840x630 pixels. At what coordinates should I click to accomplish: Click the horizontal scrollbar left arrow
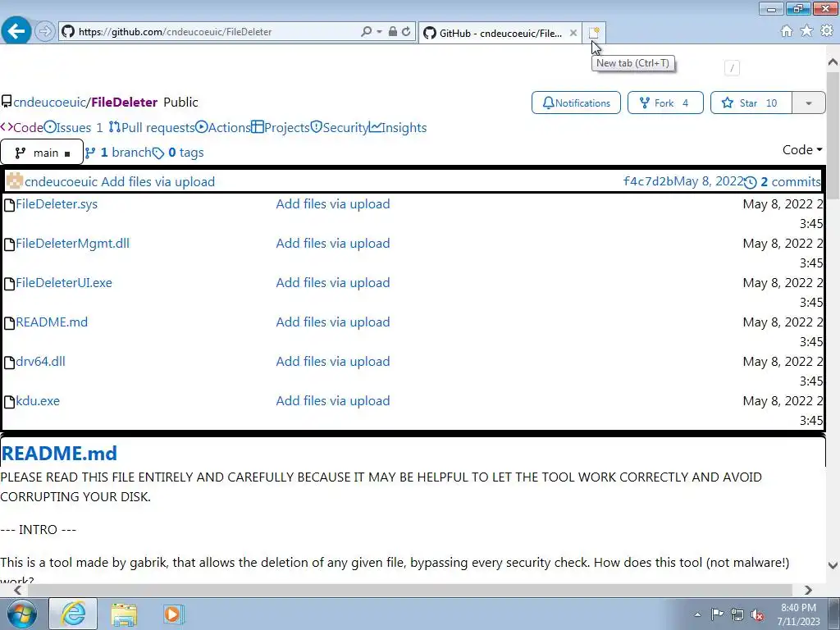tap(17, 590)
